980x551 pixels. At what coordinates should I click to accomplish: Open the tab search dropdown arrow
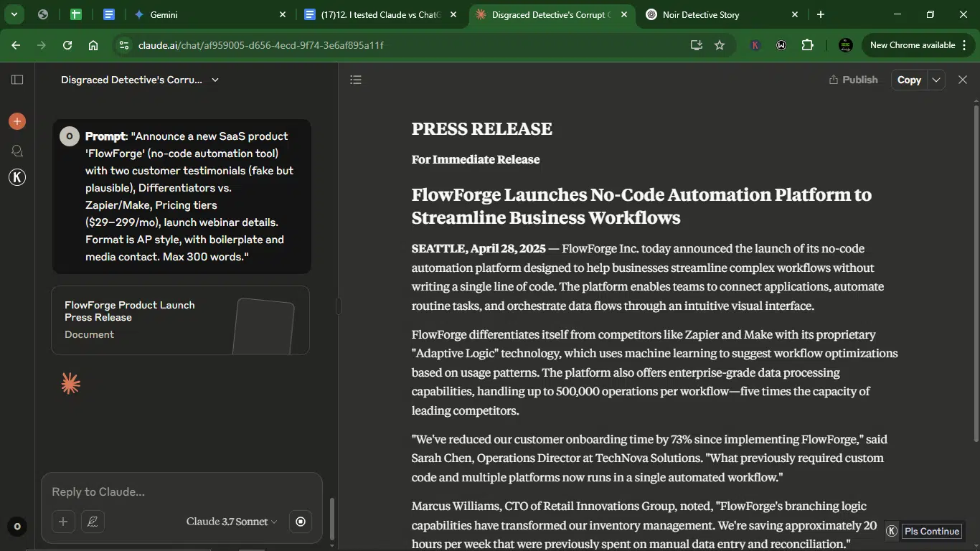(x=14, y=14)
